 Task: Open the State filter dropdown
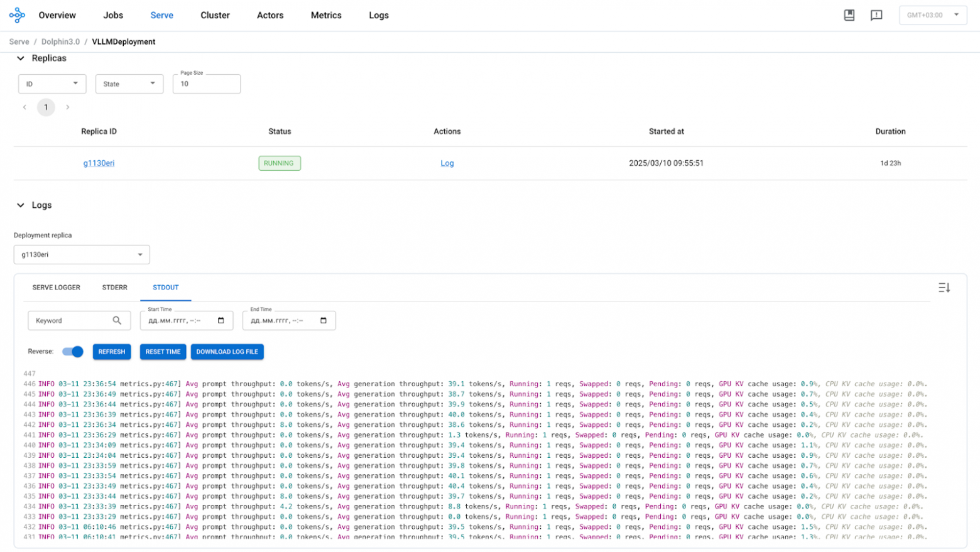[129, 84]
